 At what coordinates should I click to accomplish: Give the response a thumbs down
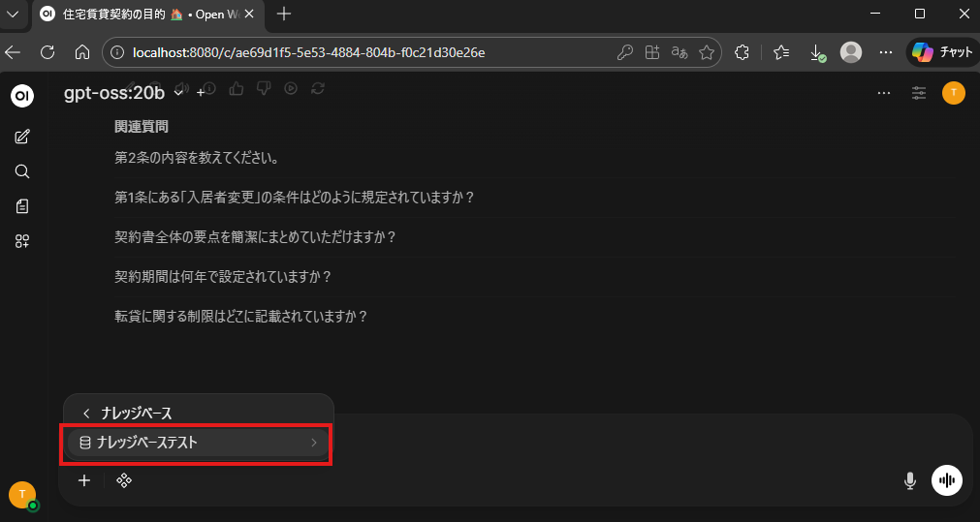[x=263, y=89]
